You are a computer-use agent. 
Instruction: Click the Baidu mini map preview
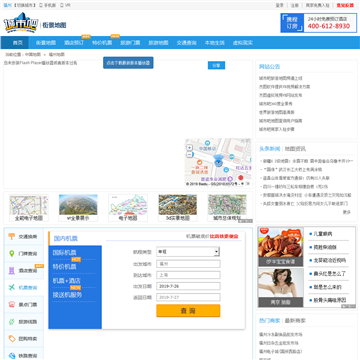[218, 163]
